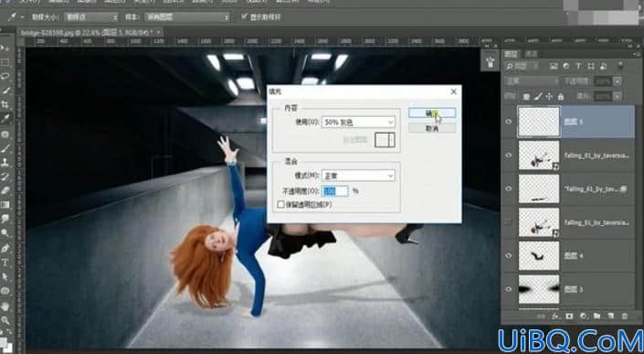Toggle visibility of 图层 4 layer
Viewport: 644px width, 354px height.
(509, 256)
